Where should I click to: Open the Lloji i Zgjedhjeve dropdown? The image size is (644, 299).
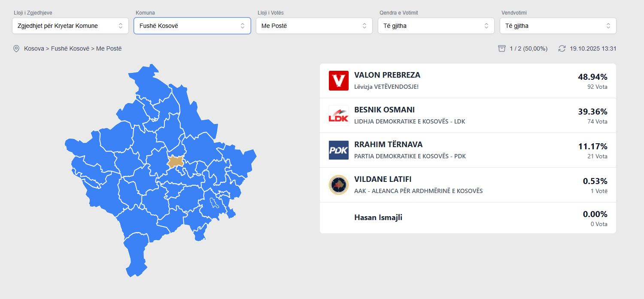pyautogui.click(x=70, y=26)
